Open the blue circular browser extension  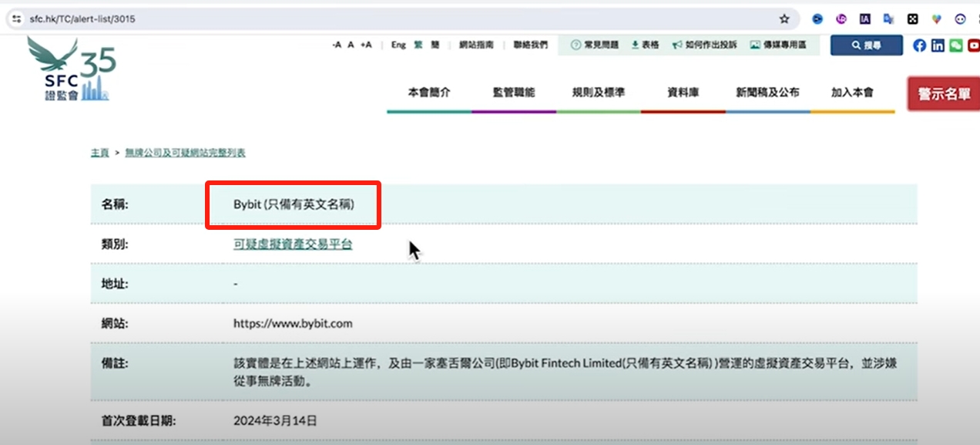click(x=817, y=19)
